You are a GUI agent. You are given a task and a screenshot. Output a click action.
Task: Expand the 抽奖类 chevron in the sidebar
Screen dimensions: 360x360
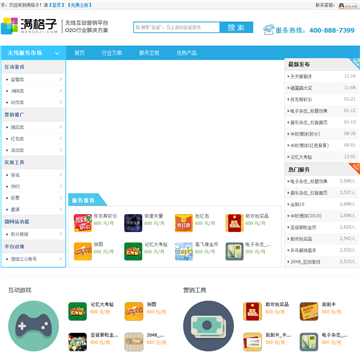pyautogui.click(x=61, y=127)
